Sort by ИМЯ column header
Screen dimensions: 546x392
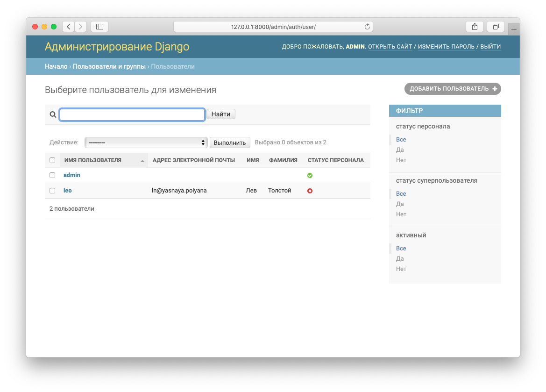(x=253, y=160)
